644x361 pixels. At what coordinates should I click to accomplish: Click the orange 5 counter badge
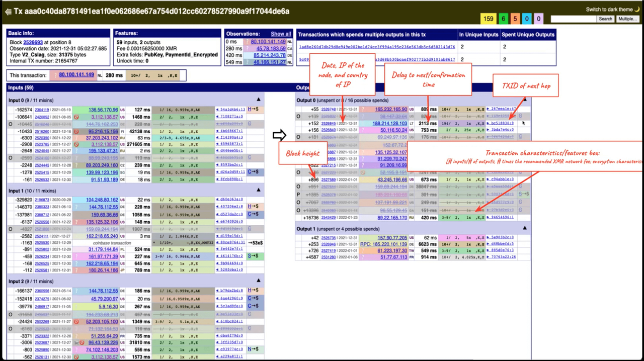click(x=515, y=19)
